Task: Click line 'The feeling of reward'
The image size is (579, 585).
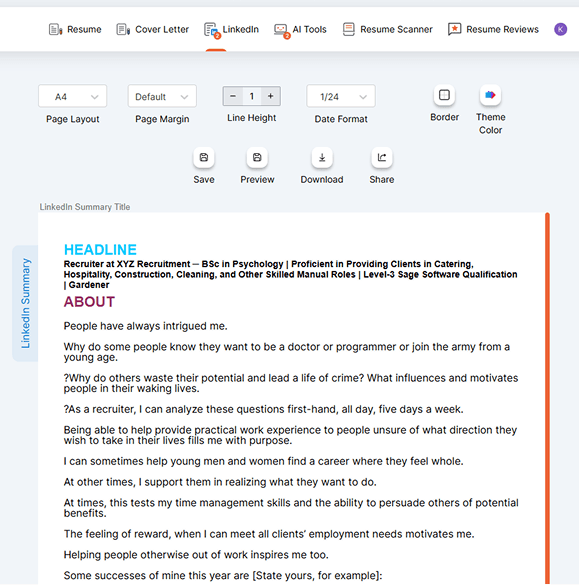Action: click(x=269, y=534)
